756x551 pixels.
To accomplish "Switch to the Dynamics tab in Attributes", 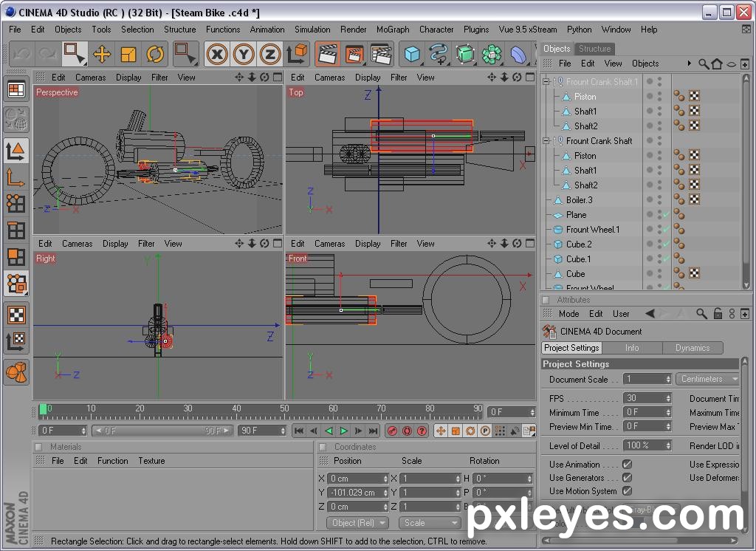I will coord(693,348).
